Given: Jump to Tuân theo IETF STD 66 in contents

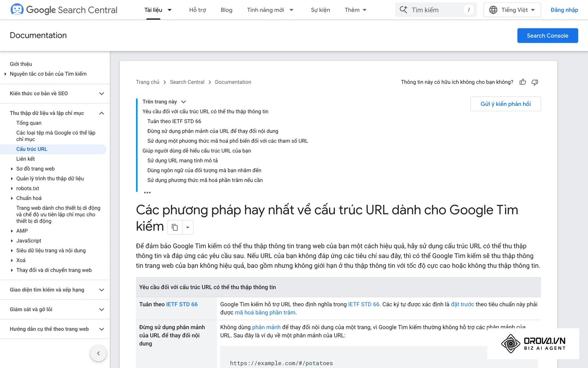Looking at the screenshot, I should pyautogui.click(x=174, y=121).
